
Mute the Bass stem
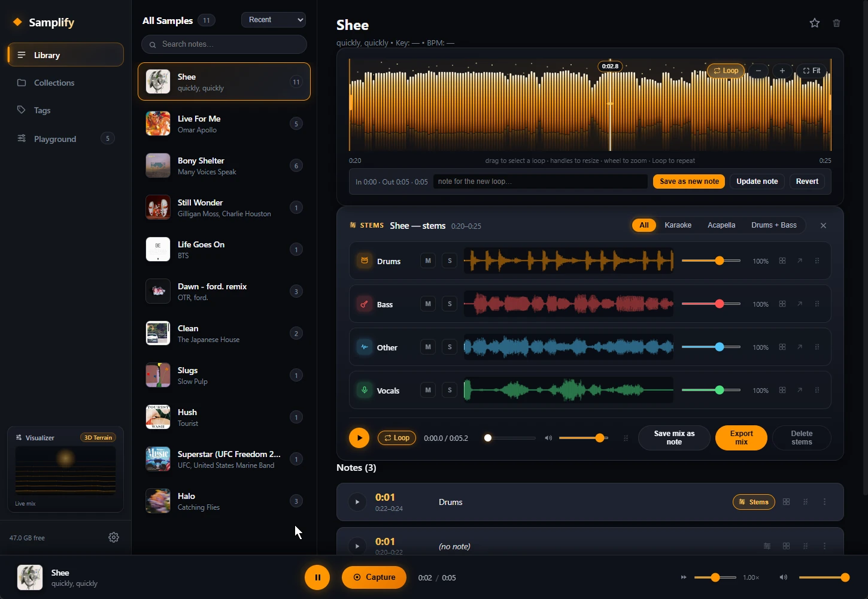(x=427, y=304)
